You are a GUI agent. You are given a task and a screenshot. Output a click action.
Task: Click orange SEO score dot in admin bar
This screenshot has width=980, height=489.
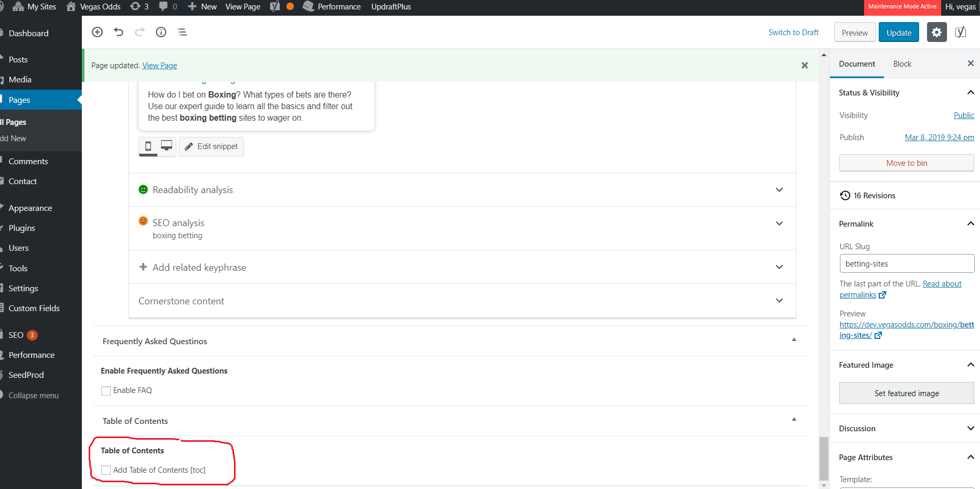(x=290, y=6)
